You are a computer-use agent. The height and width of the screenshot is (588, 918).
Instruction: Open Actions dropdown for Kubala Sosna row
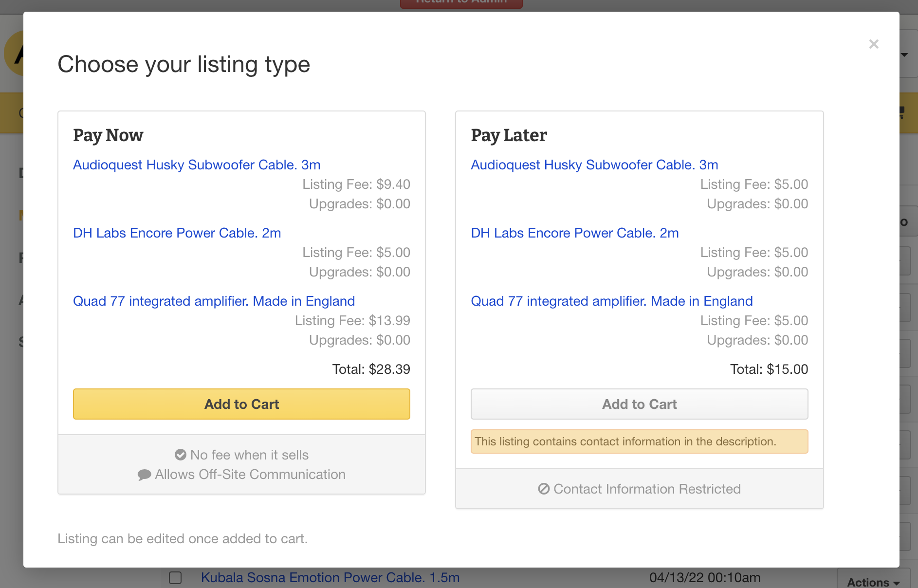click(x=874, y=581)
